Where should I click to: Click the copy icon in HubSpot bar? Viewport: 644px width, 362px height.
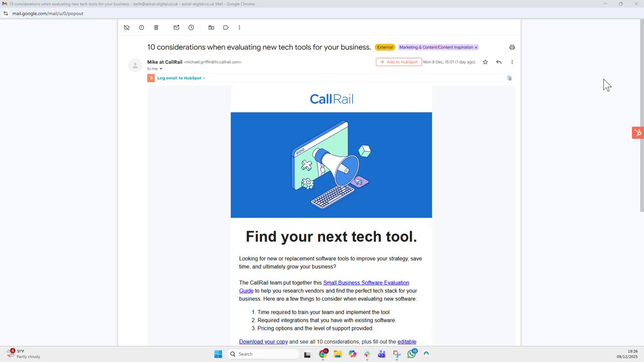tap(510, 78)
